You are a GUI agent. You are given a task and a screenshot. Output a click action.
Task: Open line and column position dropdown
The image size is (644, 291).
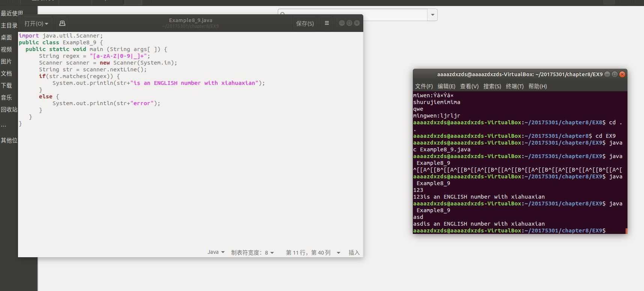313,252
